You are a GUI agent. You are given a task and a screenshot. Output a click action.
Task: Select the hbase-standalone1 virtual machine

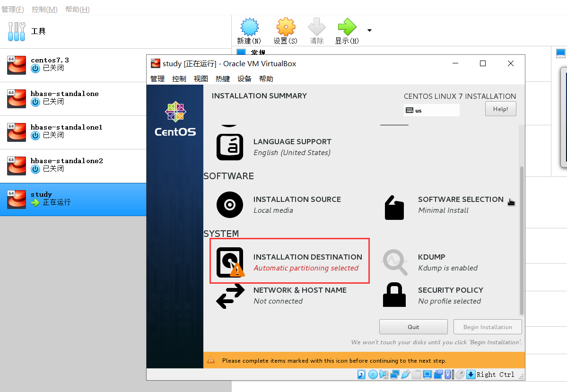pos(66,131)
